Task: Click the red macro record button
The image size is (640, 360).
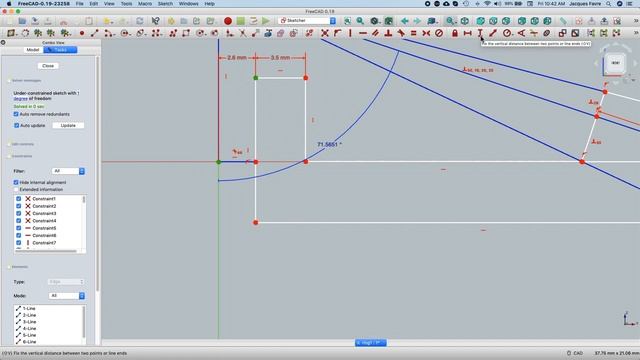Action: pyautogui.click(x=228, y=21)
